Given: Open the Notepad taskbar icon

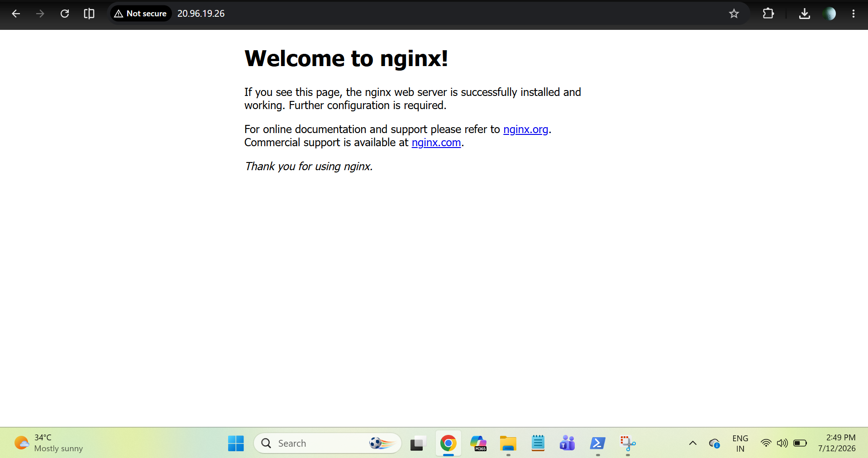Looking at the screenshot, I should pos(538,444).
